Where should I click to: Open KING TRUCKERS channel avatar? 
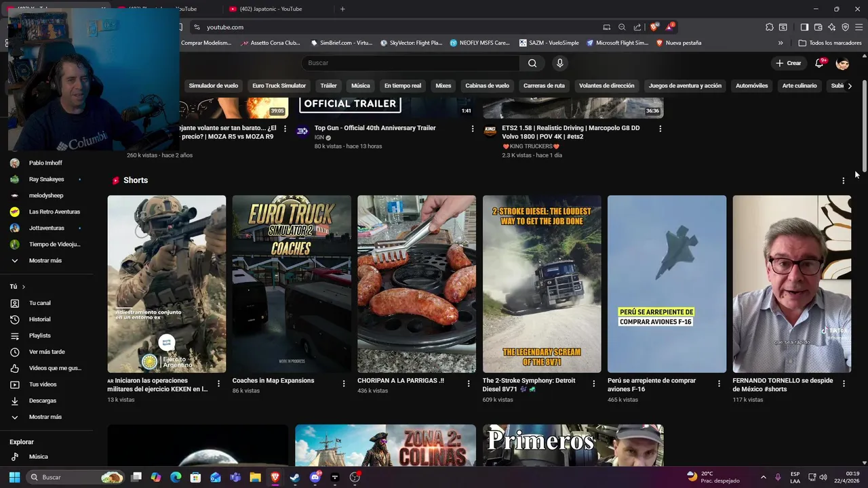tap(490, 131)
